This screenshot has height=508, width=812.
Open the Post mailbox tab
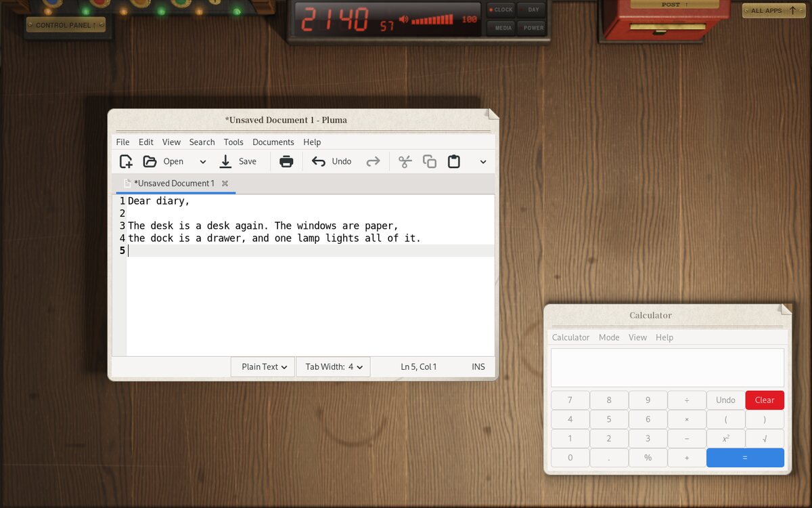[x=675, y=5]
